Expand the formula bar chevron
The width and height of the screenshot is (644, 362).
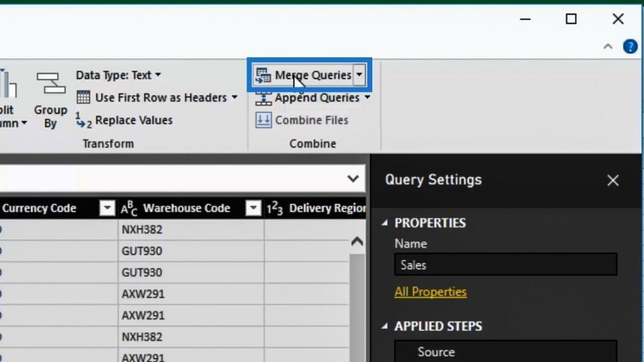point(353,179)
